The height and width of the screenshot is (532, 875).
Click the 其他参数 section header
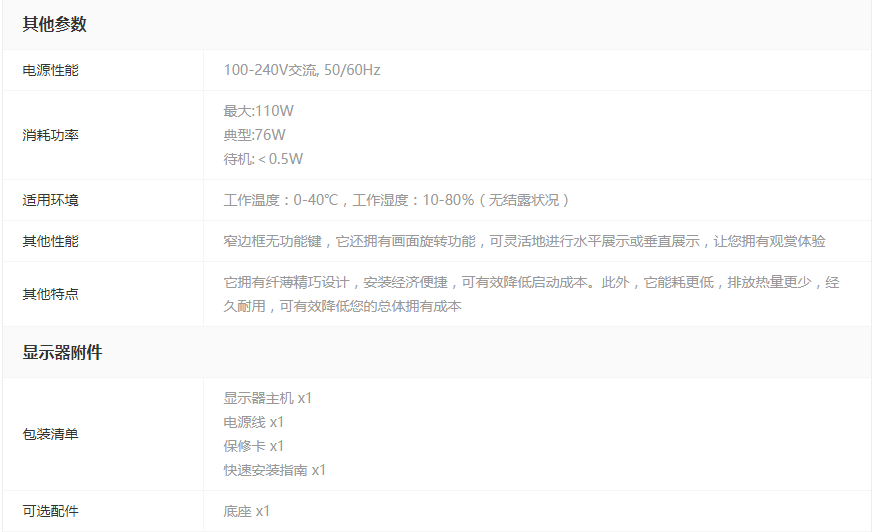(x=55, y=25)
